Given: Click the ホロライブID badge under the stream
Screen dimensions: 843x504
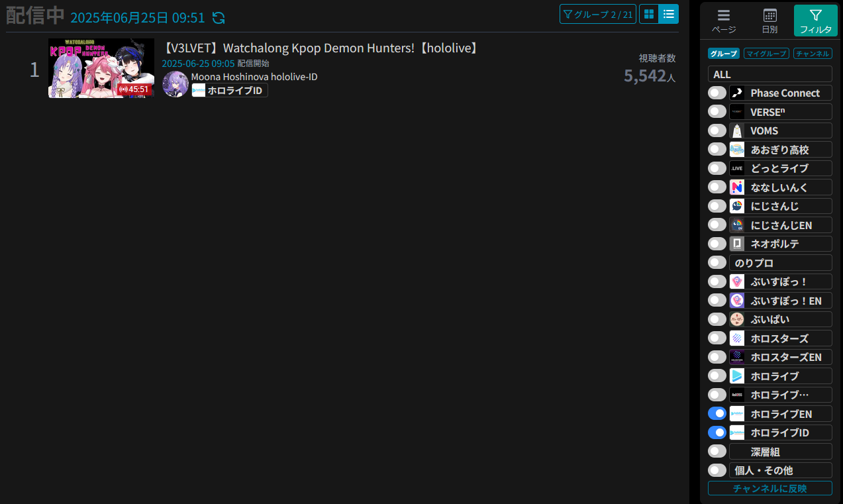Looking at the screenshot, I should [230, 90].
